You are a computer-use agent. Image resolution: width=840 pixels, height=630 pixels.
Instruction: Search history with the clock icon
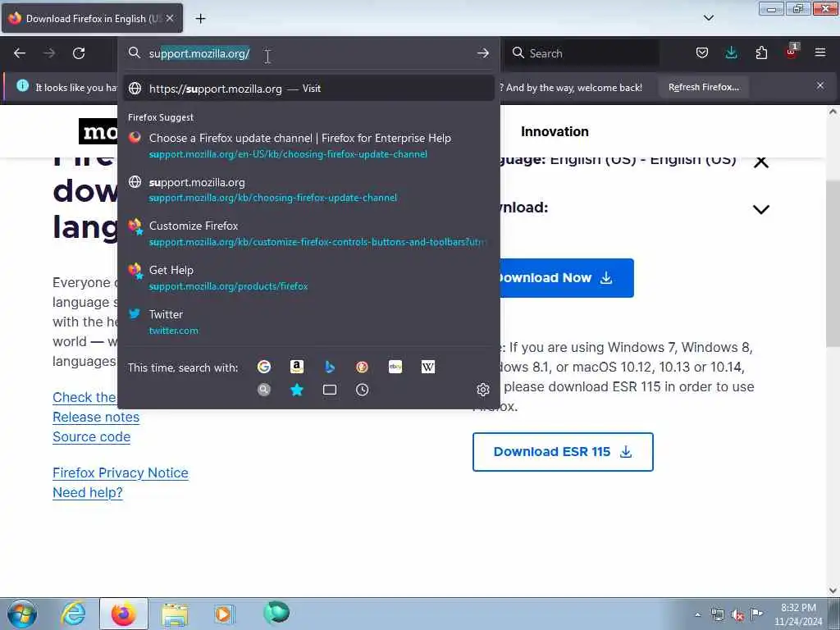point(362,390)
